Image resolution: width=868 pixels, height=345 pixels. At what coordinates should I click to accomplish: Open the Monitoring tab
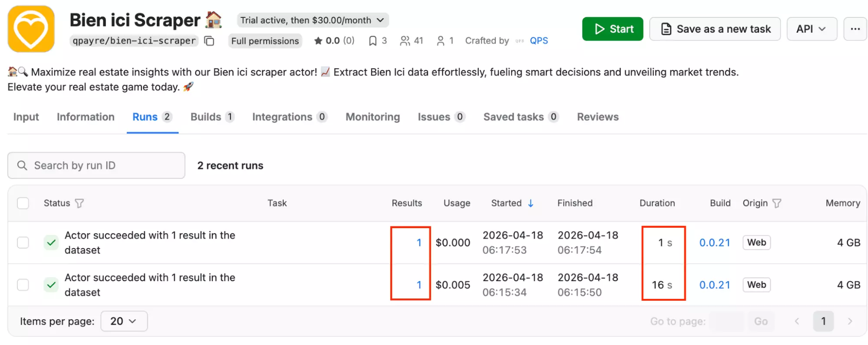tap(373, 117)
